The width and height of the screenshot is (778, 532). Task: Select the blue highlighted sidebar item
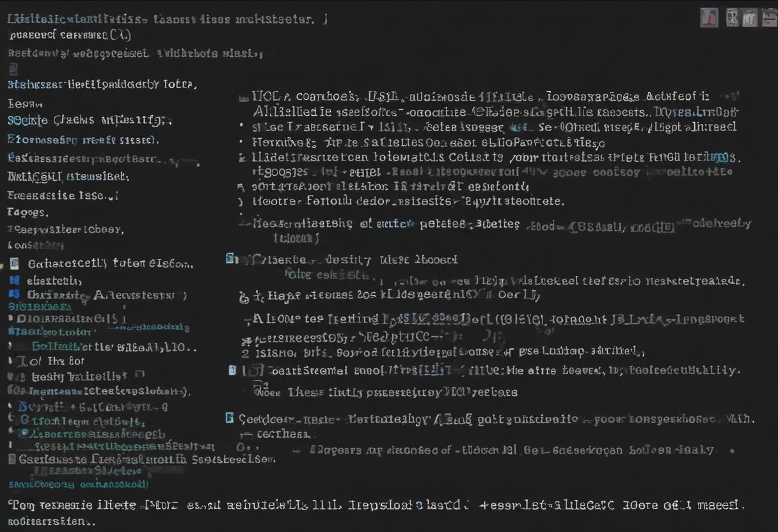coord(83,137)
